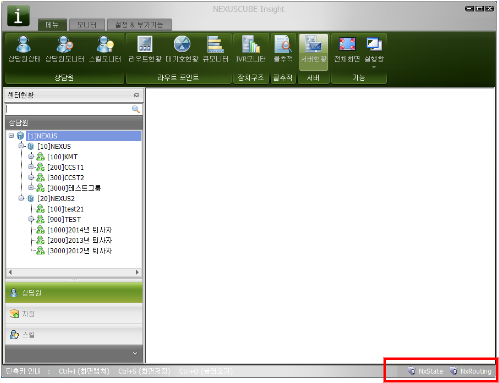Screen dimensions: 499x383
Task: Expand the [200]CCST1 group
Action: (31, 167)
